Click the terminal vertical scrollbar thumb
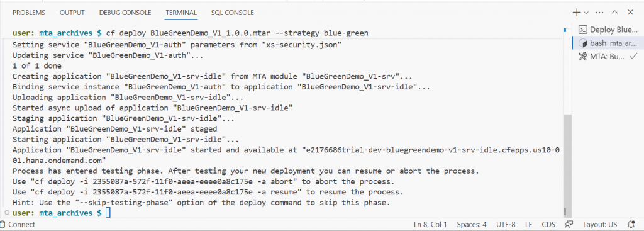644x231 pixels. [567, 165]
